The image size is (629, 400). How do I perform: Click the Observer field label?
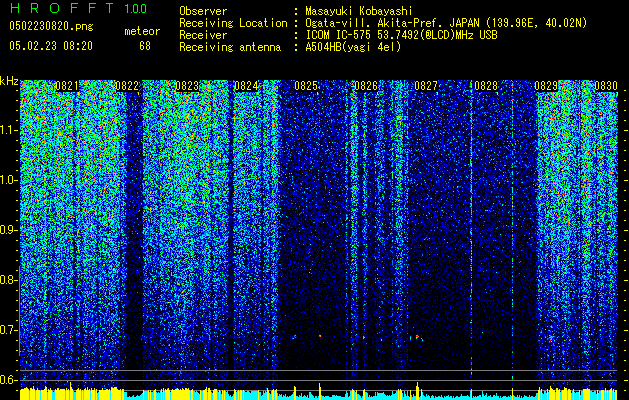click(203, 11)
